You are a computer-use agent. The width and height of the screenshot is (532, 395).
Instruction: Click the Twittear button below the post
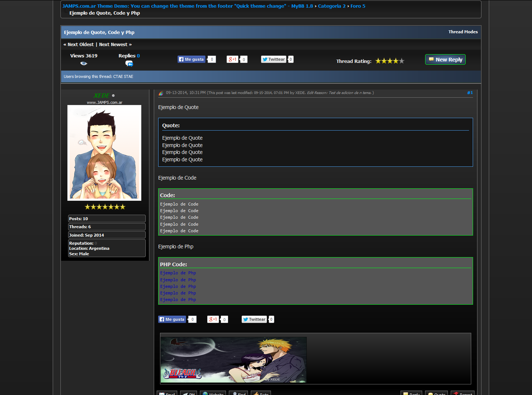(x=254, y=319)
